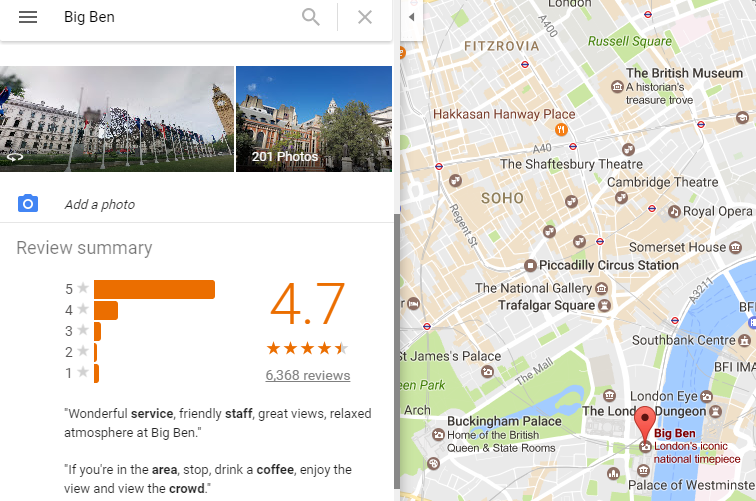Screen dimensions: 756x501
Task: Open the street view 360 photo thumbnail
Action: [117, 119]
